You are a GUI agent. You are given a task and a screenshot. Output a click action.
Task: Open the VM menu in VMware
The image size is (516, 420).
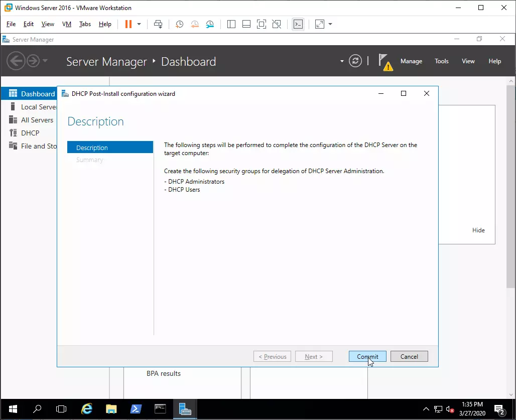click(x=67, y=24)
